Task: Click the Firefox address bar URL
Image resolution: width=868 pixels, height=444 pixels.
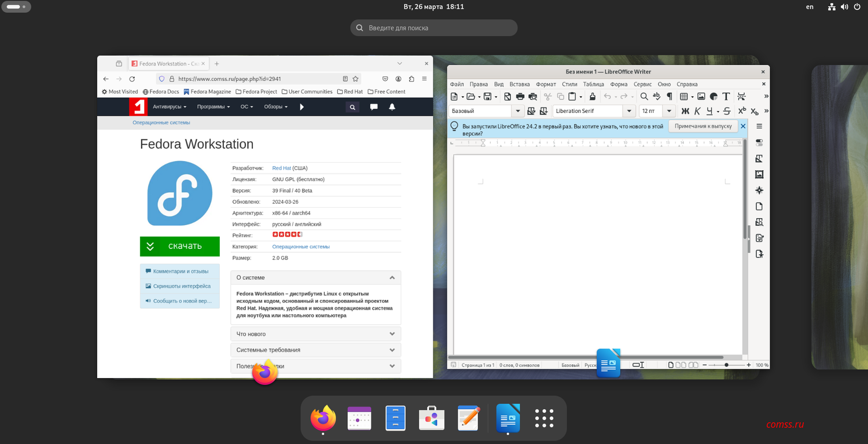Action: pyautogui.click(x=229, y=79)
